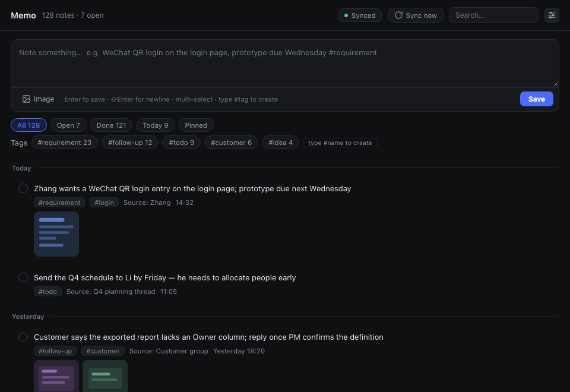This screenshot has height=392, width=570.
Task: Select the All 128 filter
Action: (28, 125)
